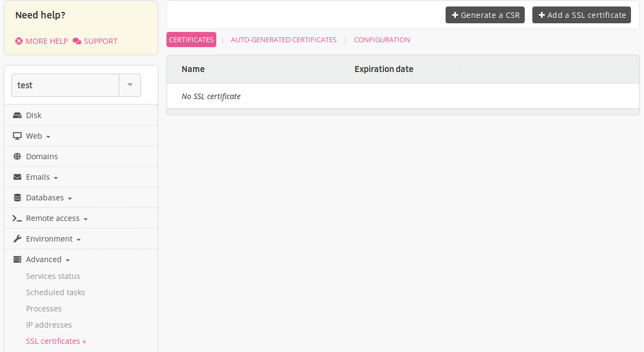The image size is (644, 352).
Task: Click the SUPPORT speech bubble icon
Action: tap(76, 41)
